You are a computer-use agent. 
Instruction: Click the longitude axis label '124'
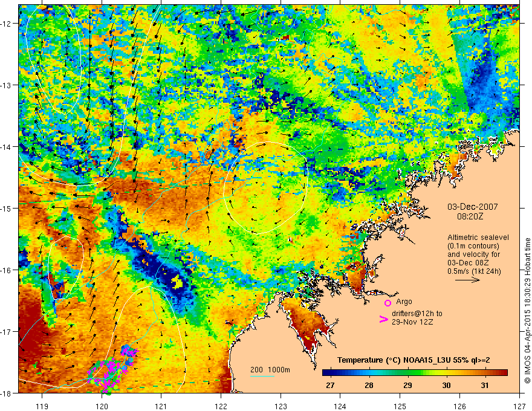point(340,406)
